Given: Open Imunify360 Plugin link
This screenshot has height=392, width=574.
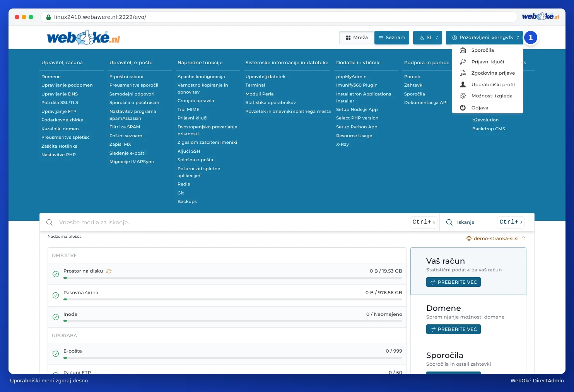Looking at the screenshot, I should (357, 85).
